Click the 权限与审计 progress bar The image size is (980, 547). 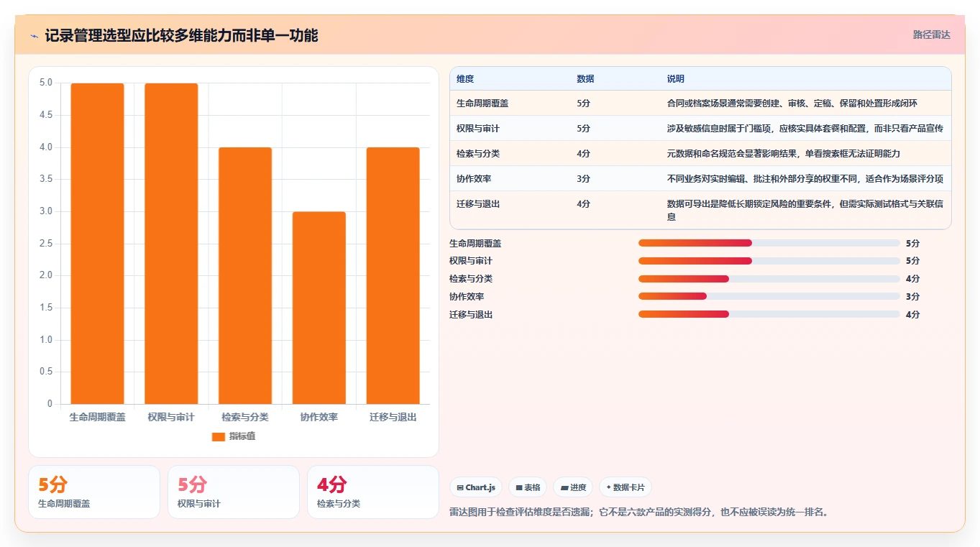(x=769, y=261)
